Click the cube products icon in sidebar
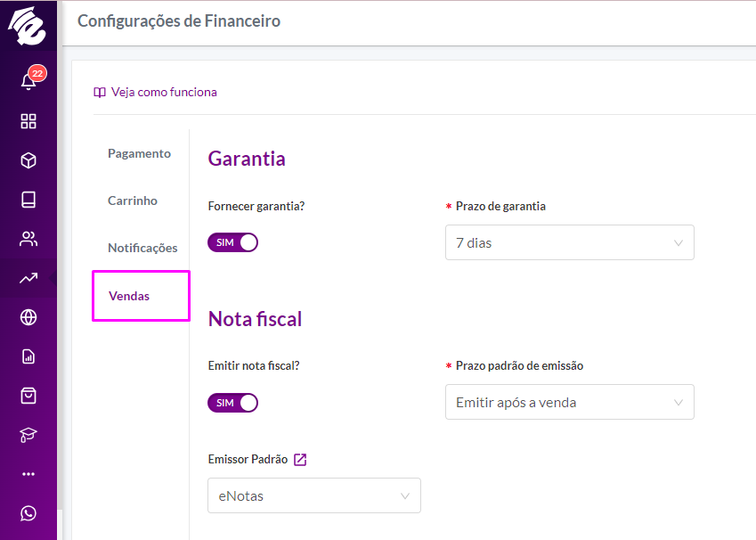The height and width of the screenshot is (540, 756). [28, 160]
